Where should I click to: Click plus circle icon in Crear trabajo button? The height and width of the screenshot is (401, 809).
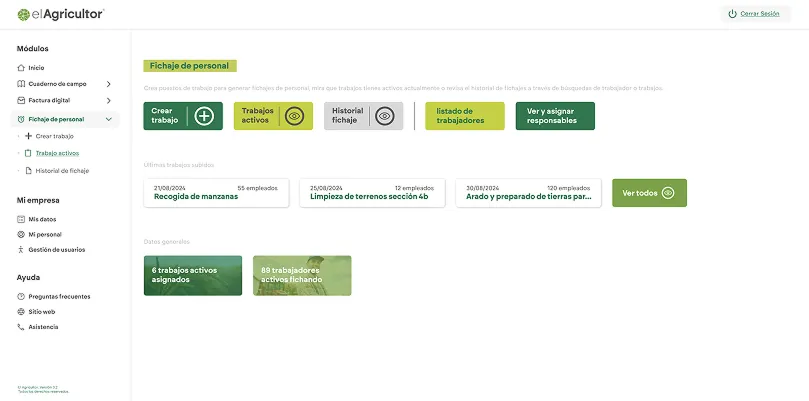(x=204, y=116)
